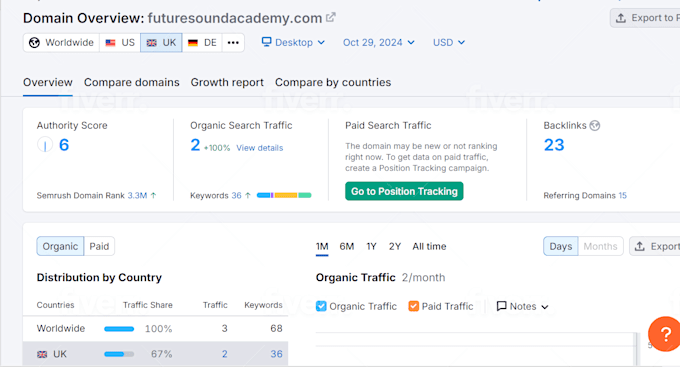Open Keywords 36 link in overview
Image resolution: width=680 pixels, height=367 pixels.
236,196
